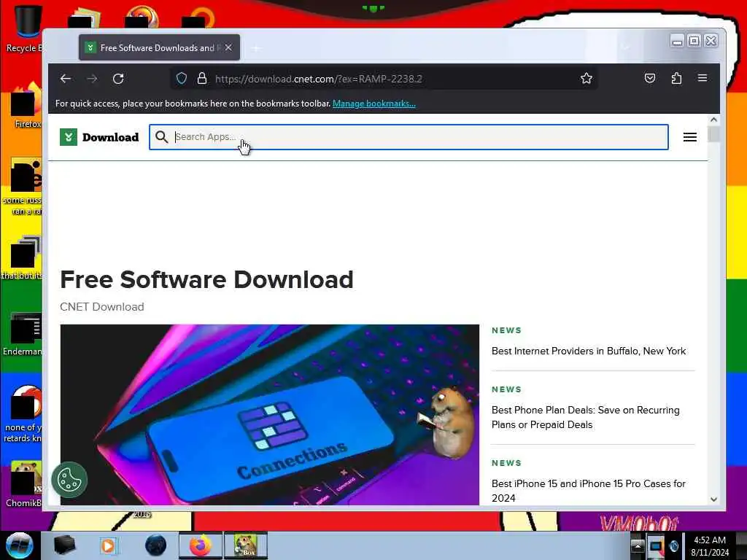Open the Extensions puzzle icon
The height and width of the screenshot is (560, 747).
(x=676, y=78)
